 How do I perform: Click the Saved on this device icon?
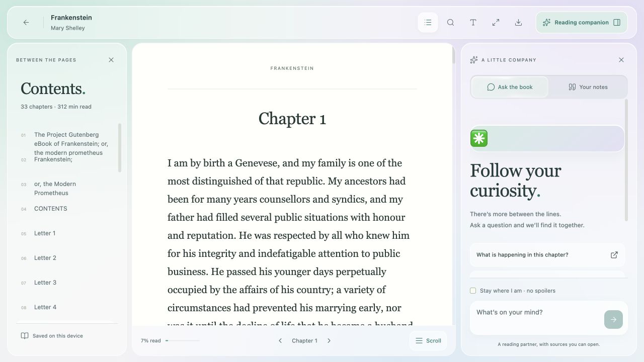(24, 336)
